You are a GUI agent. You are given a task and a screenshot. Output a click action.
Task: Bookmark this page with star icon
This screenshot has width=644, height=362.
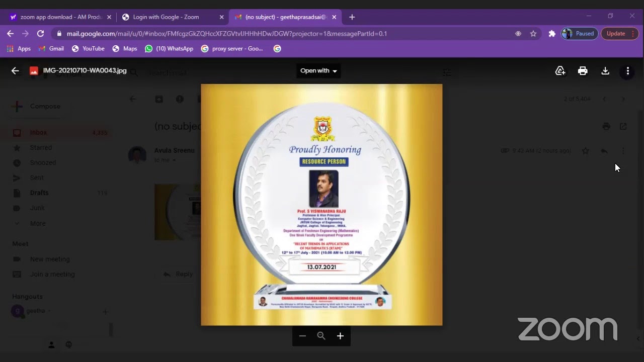coord(533,34)
